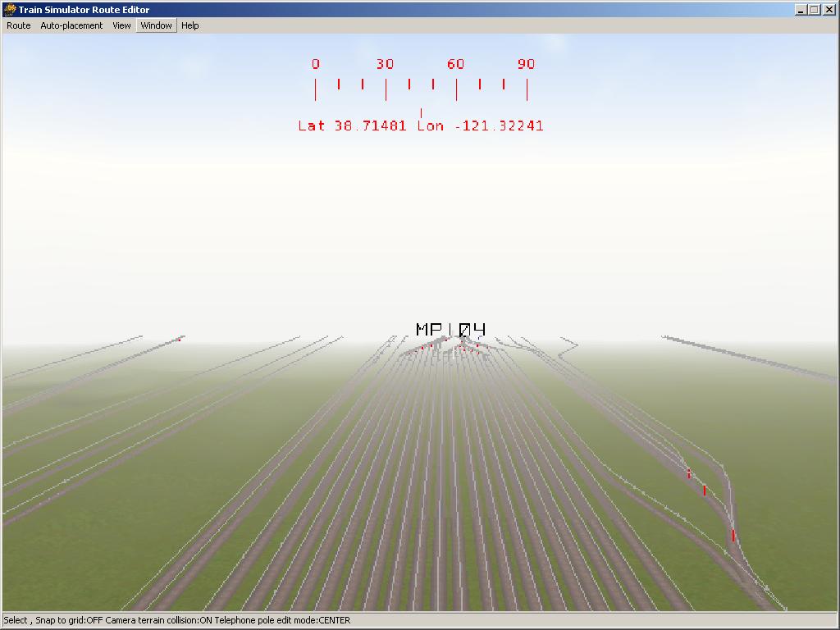Click the MP 104 milepost label
Image resolution: width=840 pixels, height=630 pixels.
[450, 329]
